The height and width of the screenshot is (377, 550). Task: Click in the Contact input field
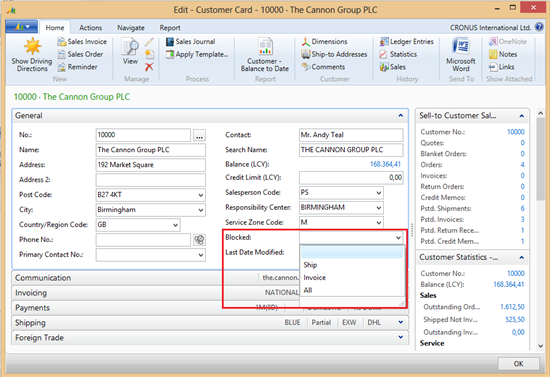(x=351, y=135)
